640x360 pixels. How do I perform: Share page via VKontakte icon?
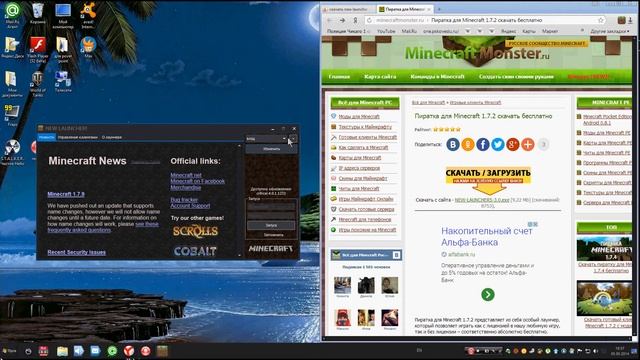click(453, 144)
